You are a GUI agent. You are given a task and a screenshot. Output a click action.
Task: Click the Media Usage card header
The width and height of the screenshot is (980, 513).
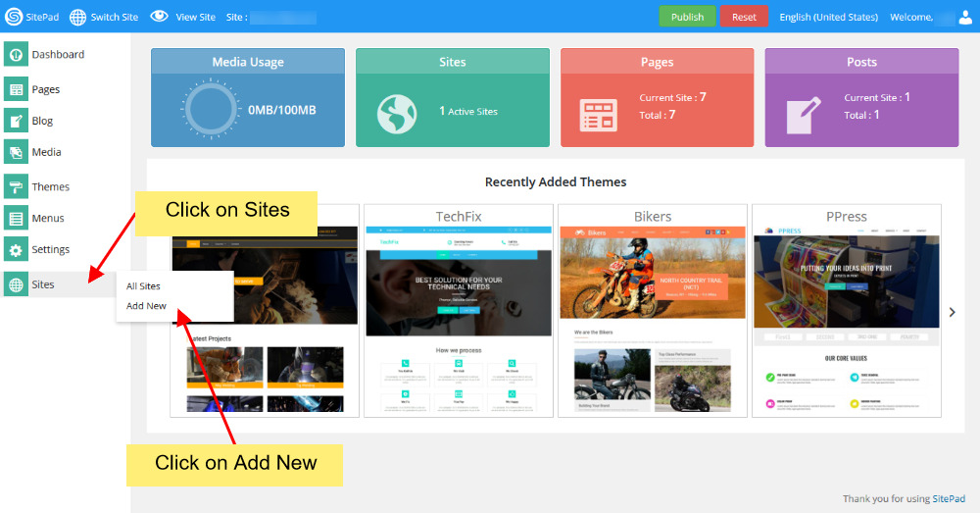click(248, 62)
